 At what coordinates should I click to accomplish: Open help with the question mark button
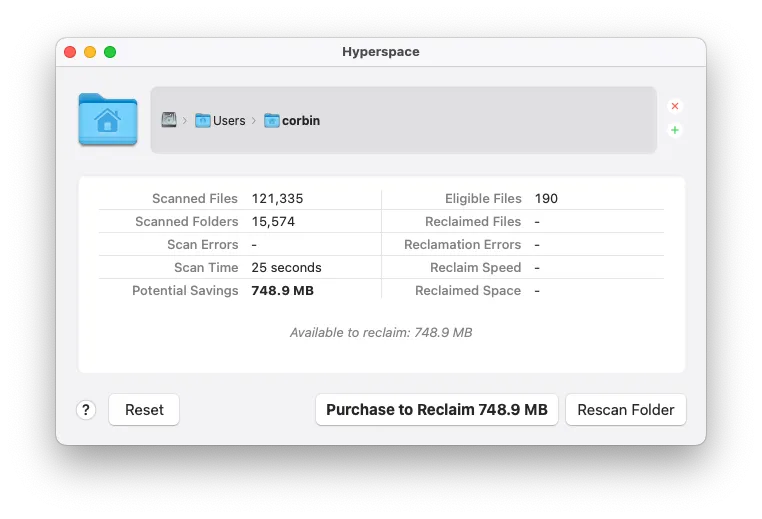[86, 410]
